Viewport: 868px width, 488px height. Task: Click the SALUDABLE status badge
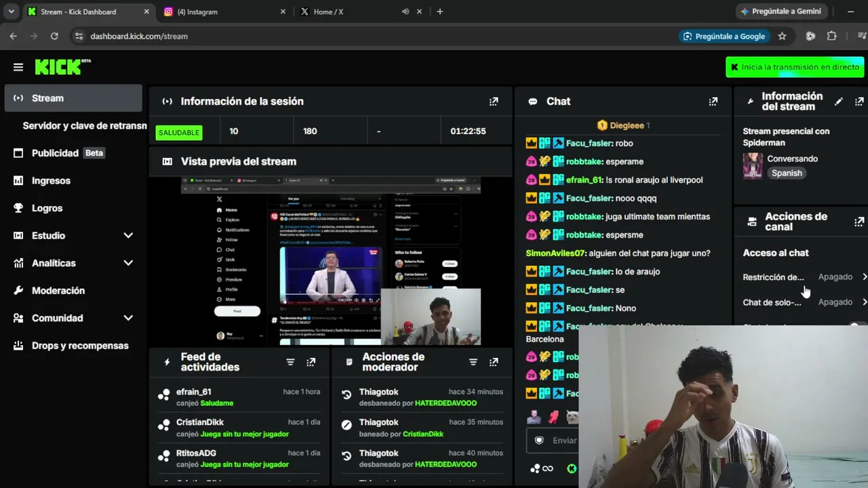[x=179, y=132]
